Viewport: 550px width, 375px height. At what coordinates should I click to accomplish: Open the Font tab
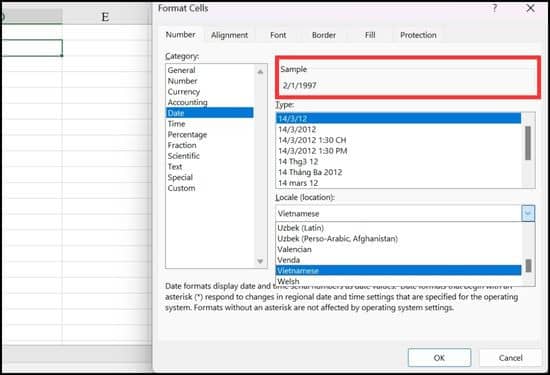278,35
